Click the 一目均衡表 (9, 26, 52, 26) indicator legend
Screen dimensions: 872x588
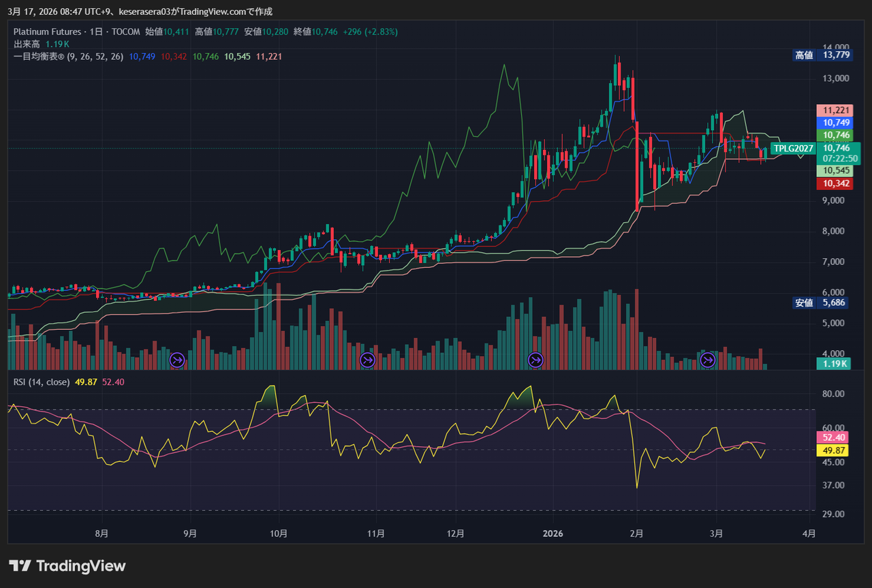(x=68, y=57)
